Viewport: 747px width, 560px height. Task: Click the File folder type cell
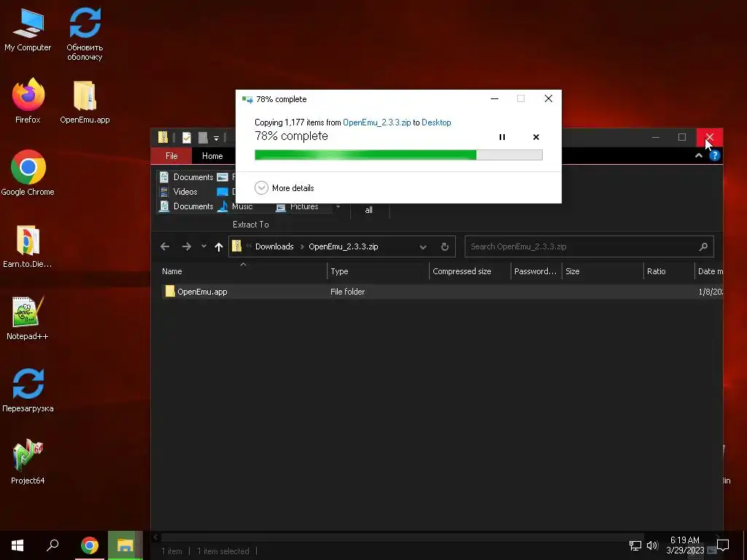point(348,292)
